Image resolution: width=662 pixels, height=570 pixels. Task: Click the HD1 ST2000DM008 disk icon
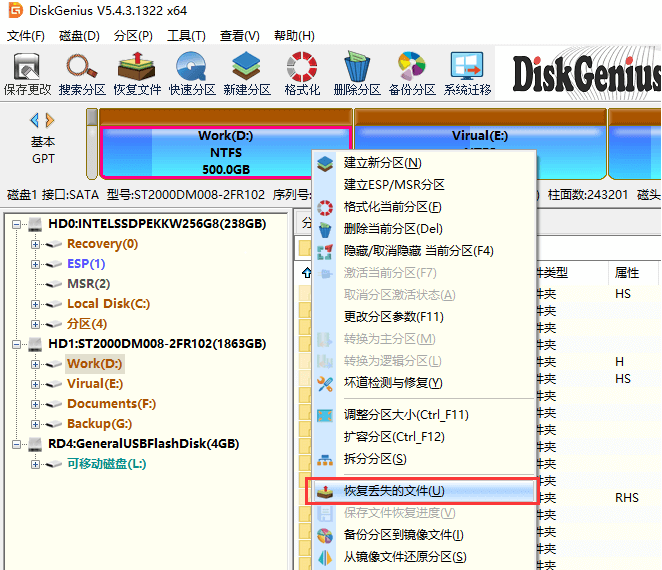[x=35, y=344]
